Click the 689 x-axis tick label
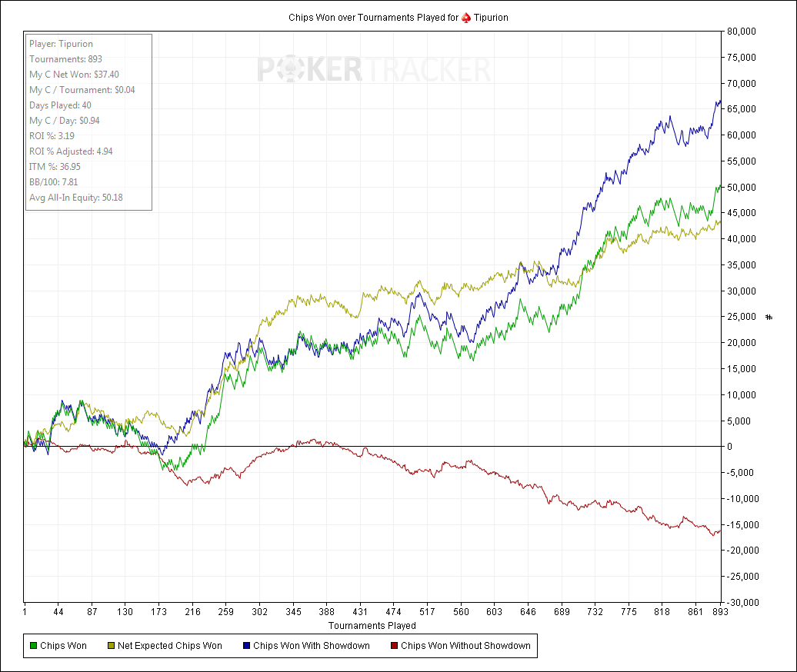The height and width of the screenshot is (672, 797). click(562, 611)
